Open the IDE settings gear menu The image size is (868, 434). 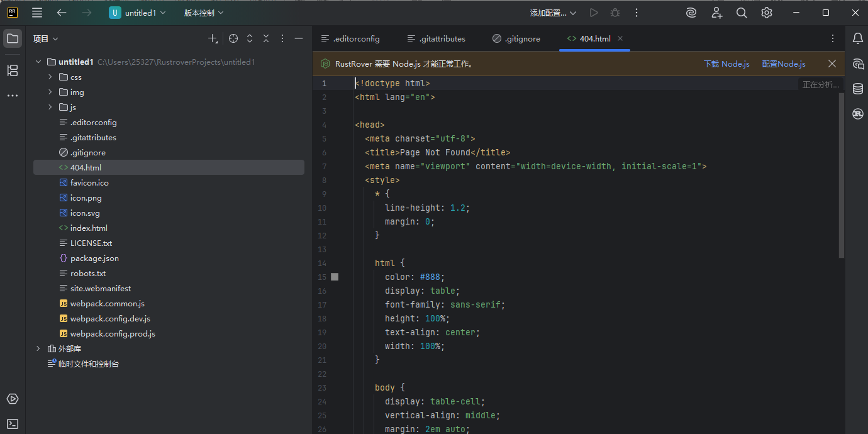(x=766, y=13)
